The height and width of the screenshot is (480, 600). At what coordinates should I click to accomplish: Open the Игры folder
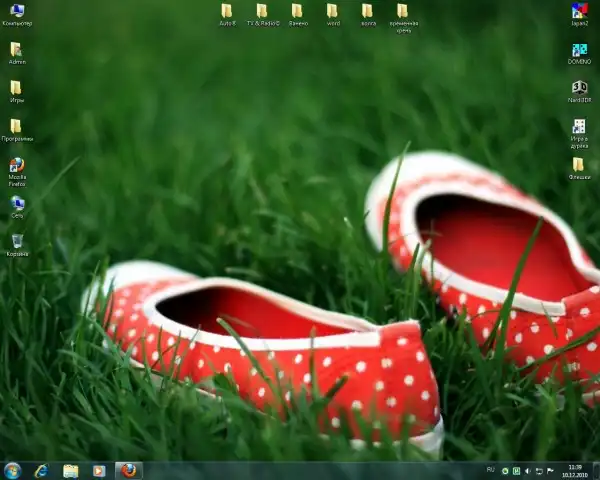pos(16,88)
